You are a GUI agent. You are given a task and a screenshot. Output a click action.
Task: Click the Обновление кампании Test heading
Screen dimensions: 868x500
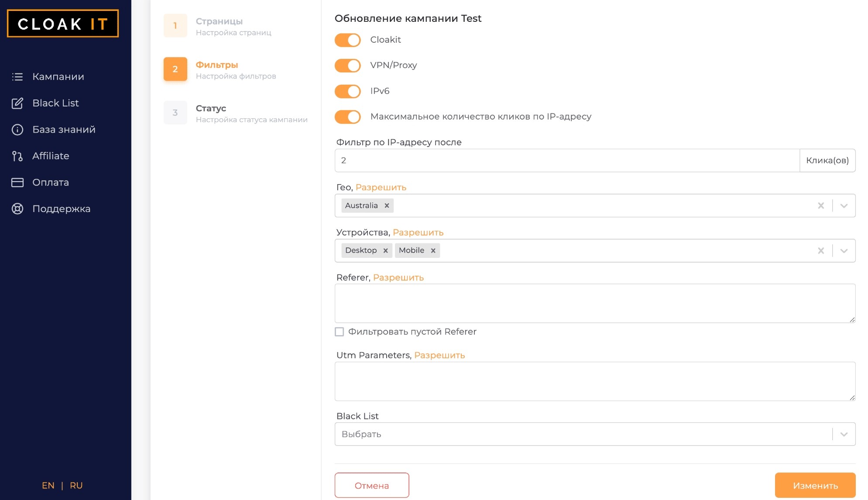[408, 18]
